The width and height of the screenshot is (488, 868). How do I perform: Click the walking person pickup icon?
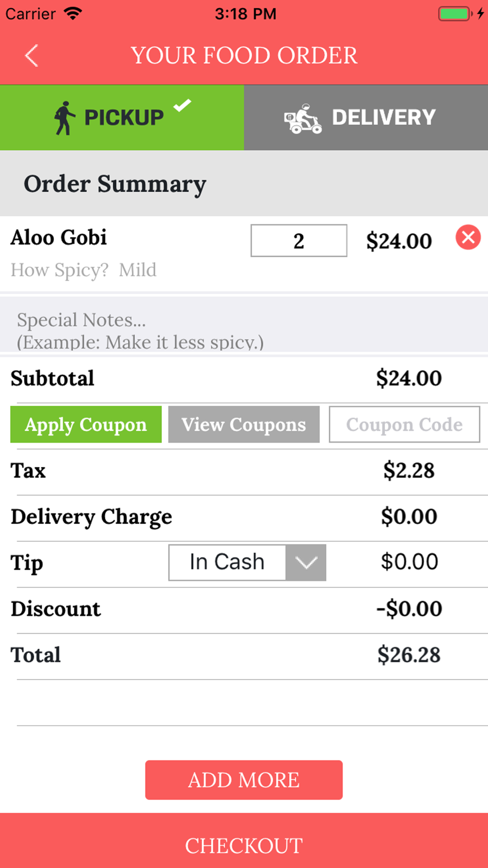[x=64, y=118]
